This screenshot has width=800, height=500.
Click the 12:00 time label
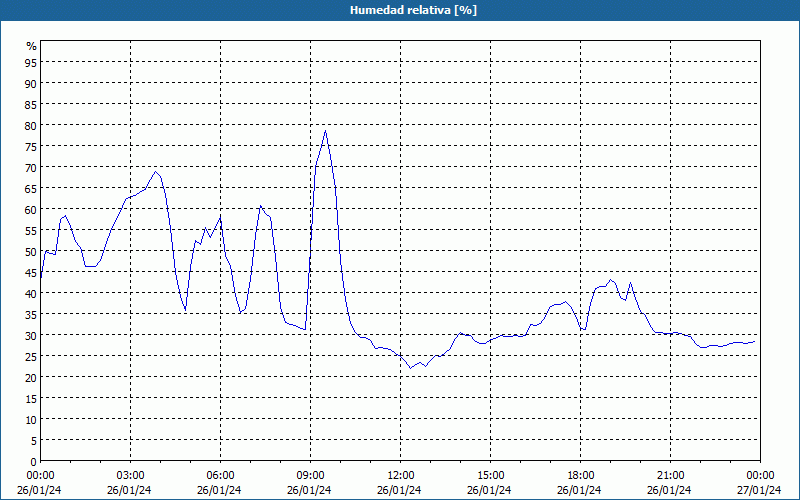pos(400,476)
